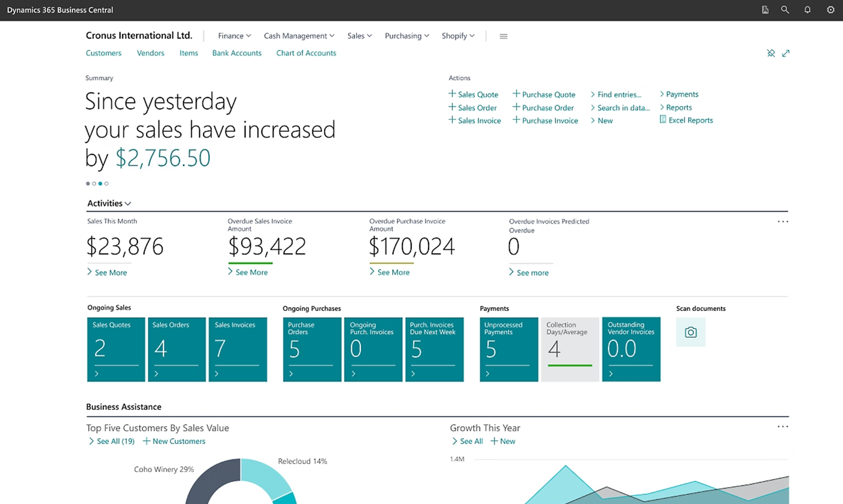Open Chart of Accounts navigation link

[x=306, y=53]
